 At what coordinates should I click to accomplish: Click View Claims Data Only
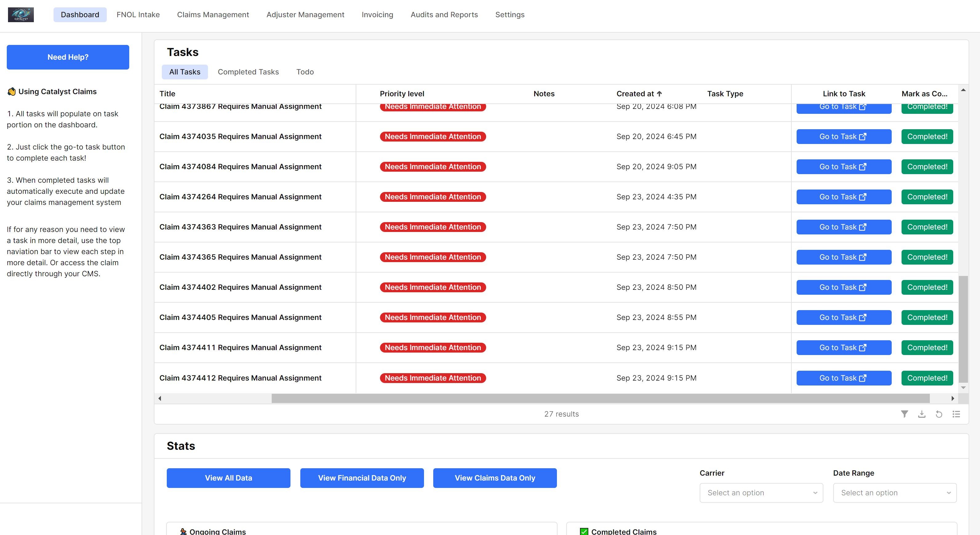(495, 478)
